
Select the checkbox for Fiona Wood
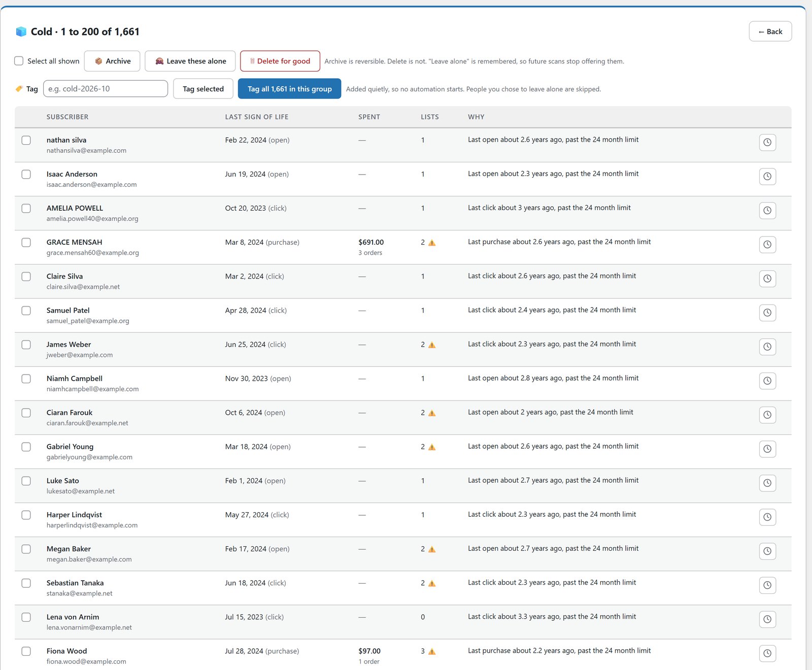click(26, 651)
